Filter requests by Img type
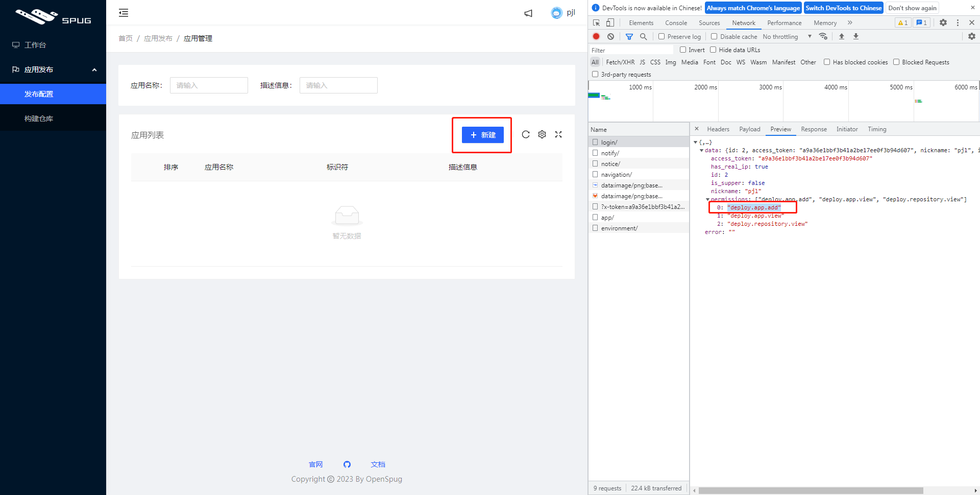The image size is (980, 495). [671, 62]
